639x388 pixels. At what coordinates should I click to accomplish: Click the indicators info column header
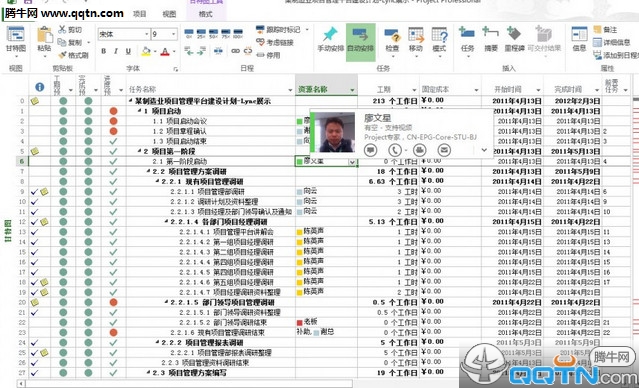point(40,87)
